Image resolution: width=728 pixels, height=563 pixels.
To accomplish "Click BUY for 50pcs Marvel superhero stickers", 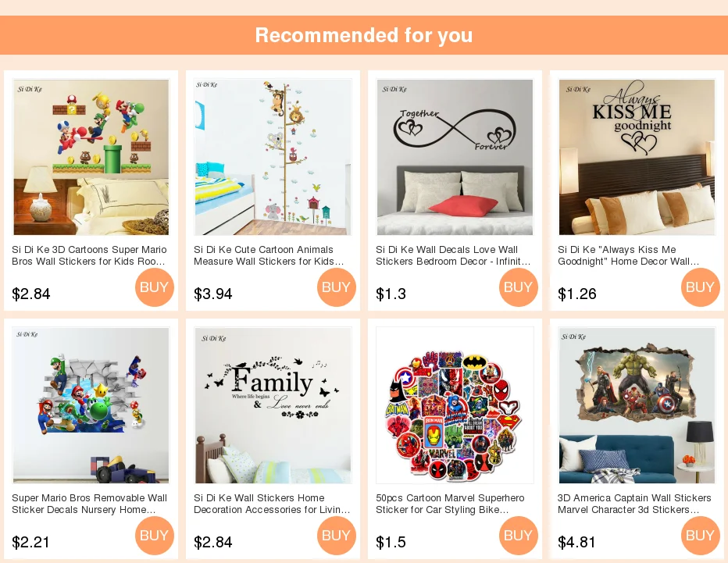I will [x=518, y=536].
